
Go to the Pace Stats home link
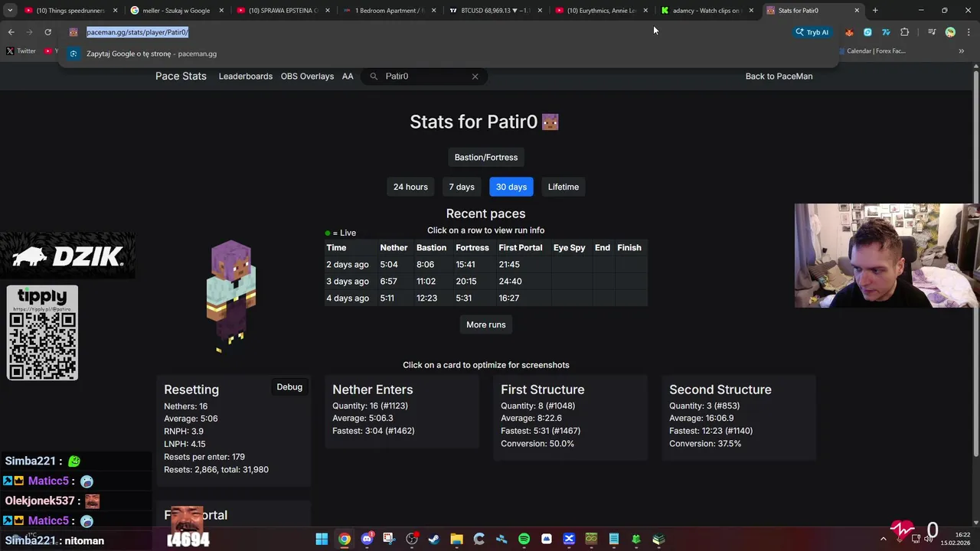click(181, 77)
